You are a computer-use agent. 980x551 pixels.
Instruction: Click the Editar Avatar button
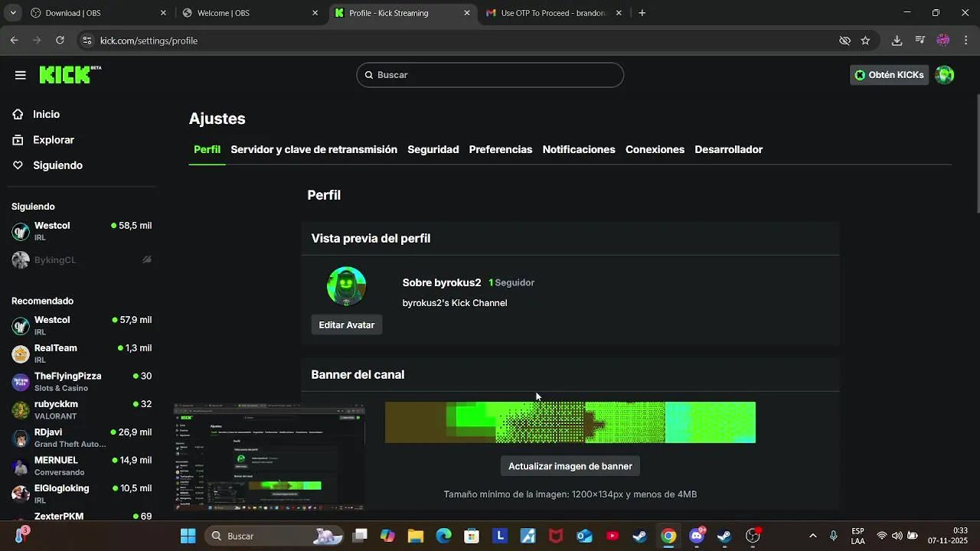[x=347, y=325]
